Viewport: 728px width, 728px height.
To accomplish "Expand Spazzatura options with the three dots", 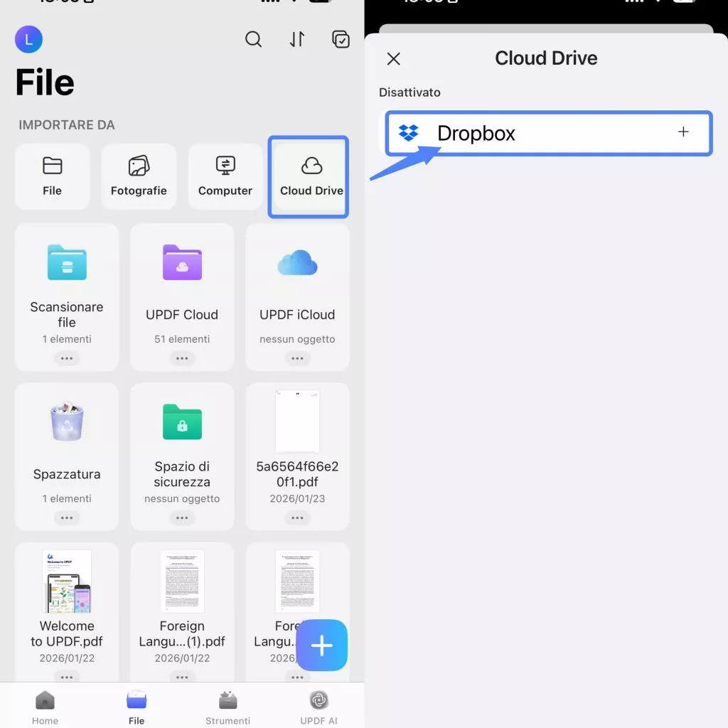I will 67,518.
